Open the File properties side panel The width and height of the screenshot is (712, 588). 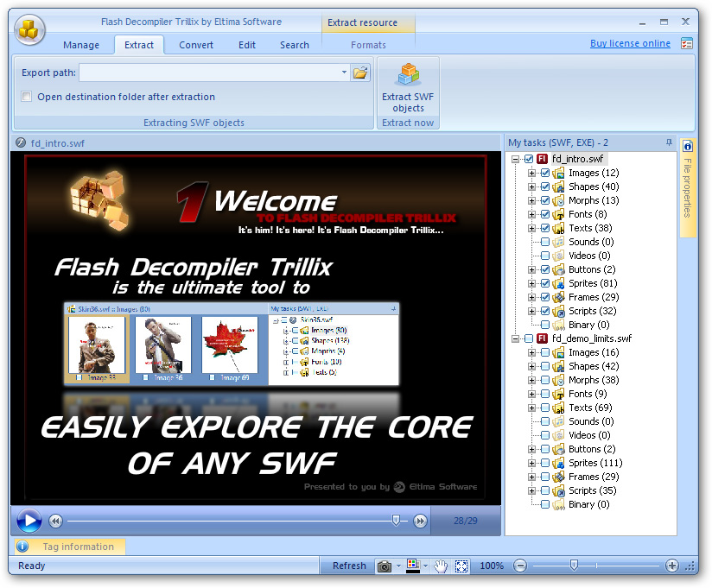[x=688, y=187]
